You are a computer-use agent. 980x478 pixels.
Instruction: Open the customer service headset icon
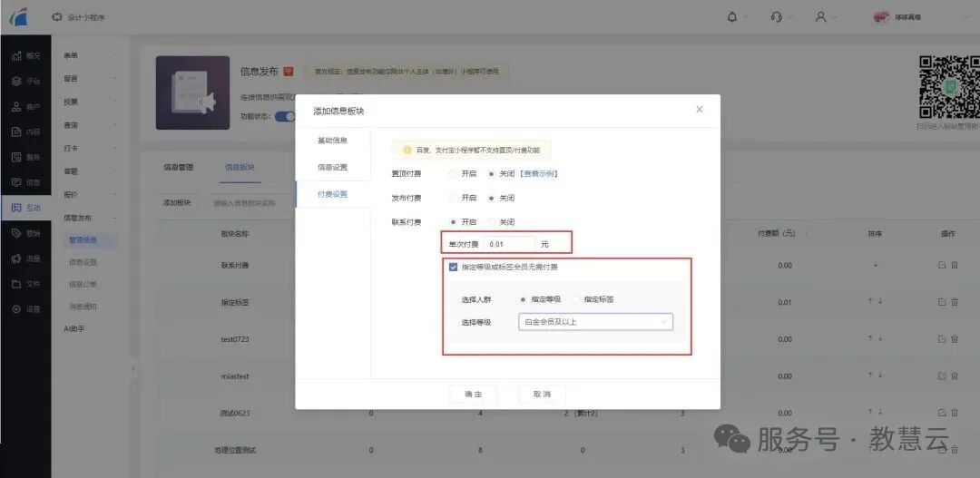(776, 16)
